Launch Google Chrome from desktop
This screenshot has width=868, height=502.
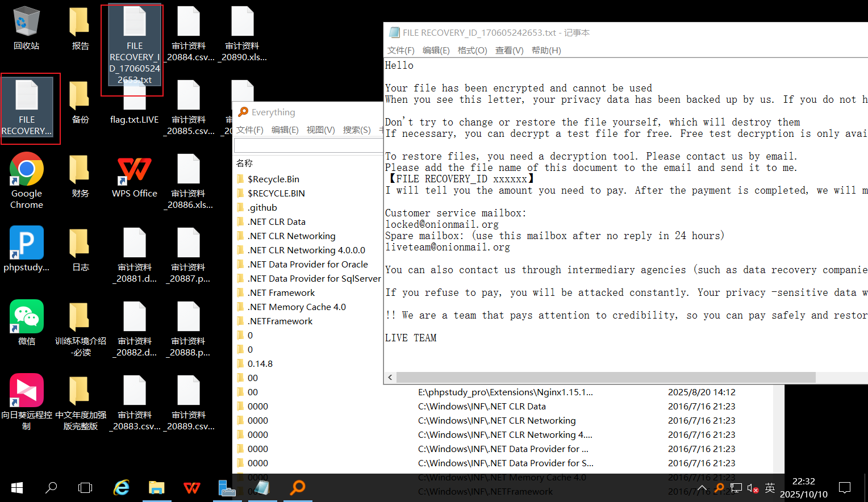coord(27,181)
